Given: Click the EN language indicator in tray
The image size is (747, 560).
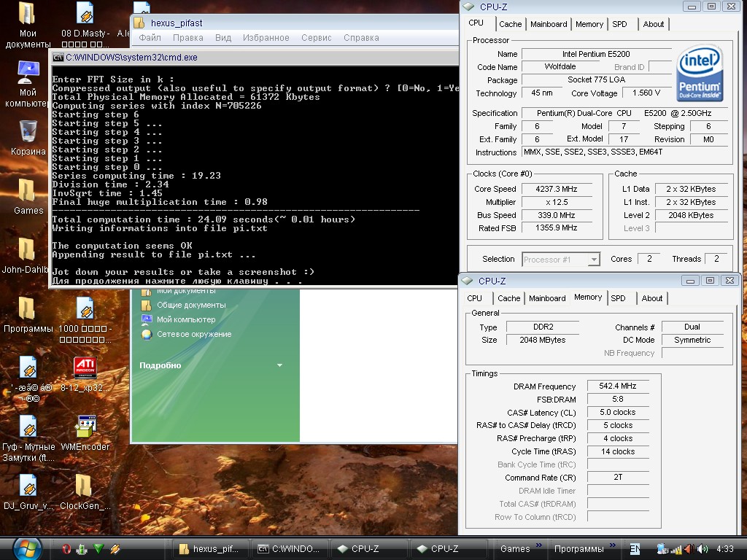Looking at the screenshot, I should 635,548.
